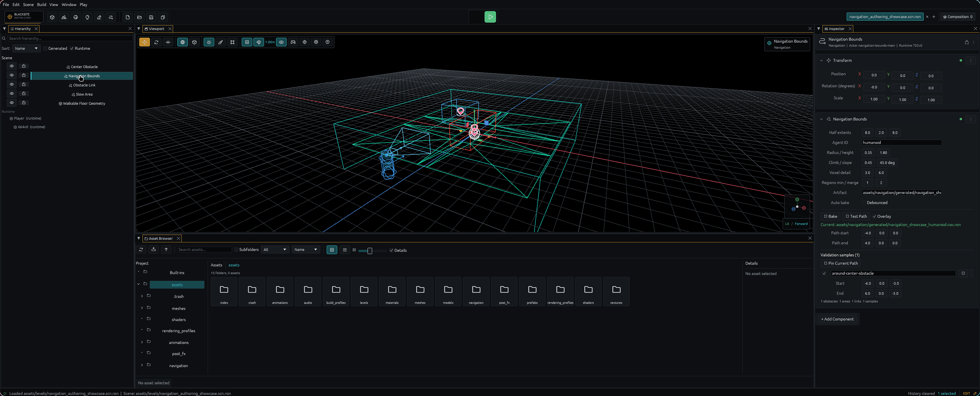Collapse the Navigation Bounds component section

[821, 119]
